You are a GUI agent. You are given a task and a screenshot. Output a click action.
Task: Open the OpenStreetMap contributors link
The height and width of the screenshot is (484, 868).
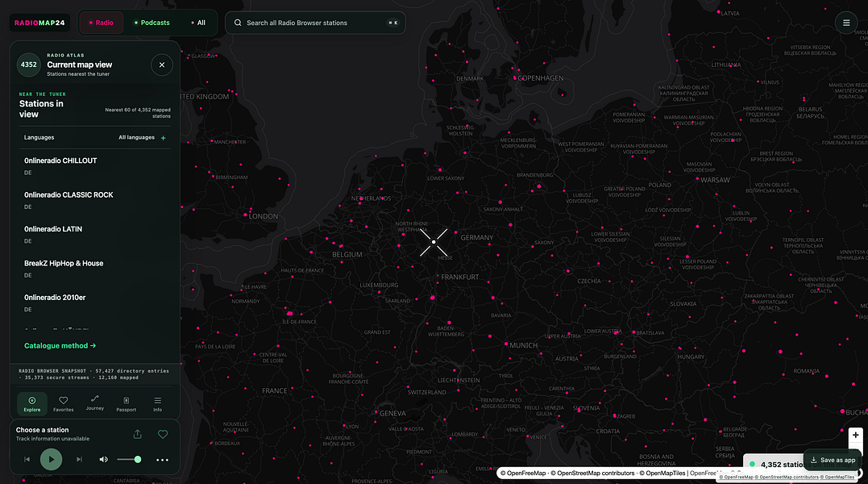click(592, 473)
